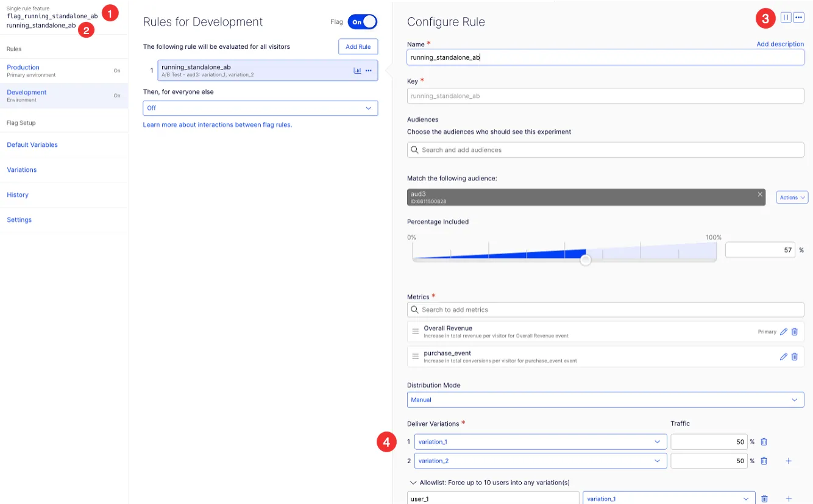Click the Percentage Included slider handle
The height and width of the screenshot is (504, 813).
586,260
